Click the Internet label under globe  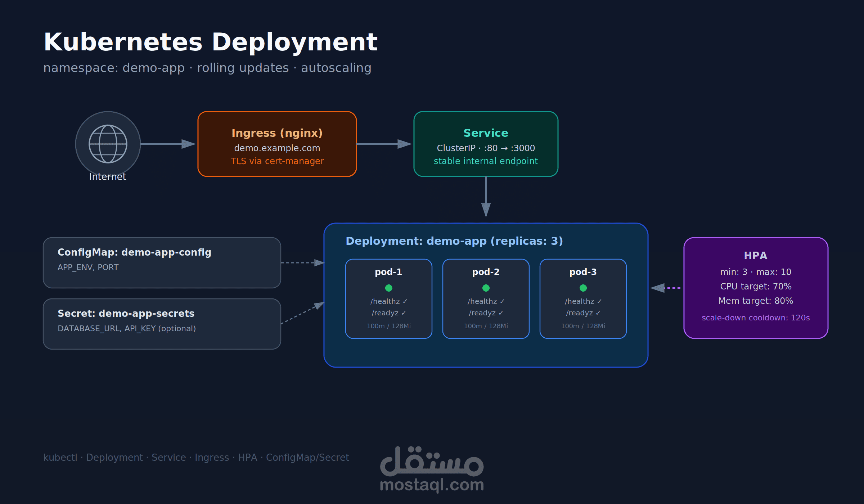point(108,176)
